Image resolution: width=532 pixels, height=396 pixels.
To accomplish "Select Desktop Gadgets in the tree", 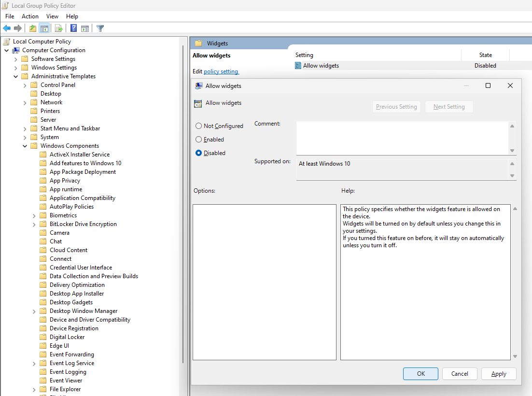I will (x=71, y=302).
